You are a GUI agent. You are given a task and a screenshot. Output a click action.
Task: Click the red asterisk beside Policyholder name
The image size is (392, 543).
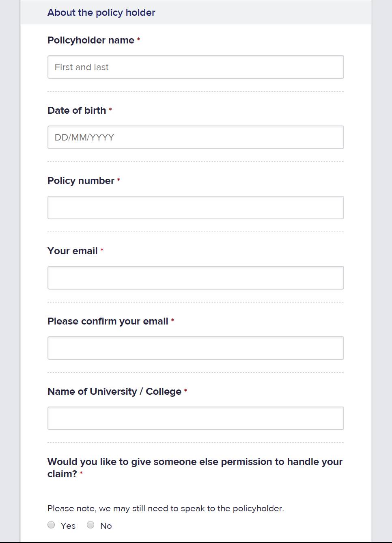coord(138,40)
